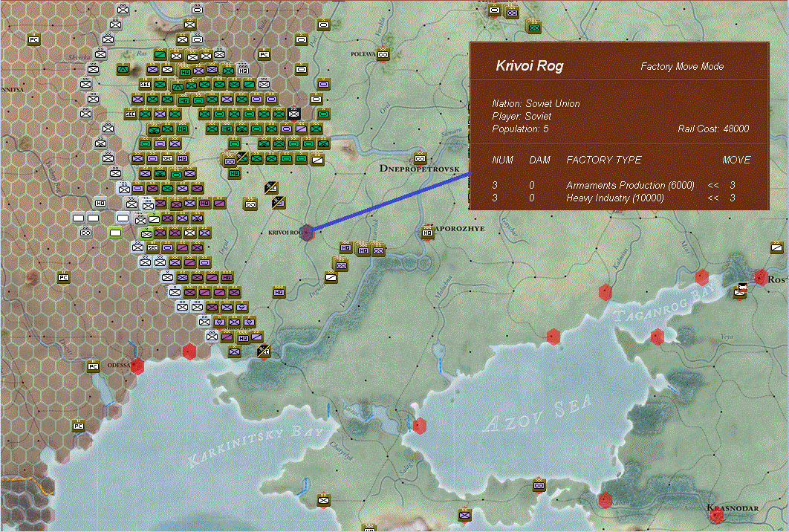Click the red Odessa port hex
The width and height of the screenshot is (789, 532).
(x=137, y=366)
